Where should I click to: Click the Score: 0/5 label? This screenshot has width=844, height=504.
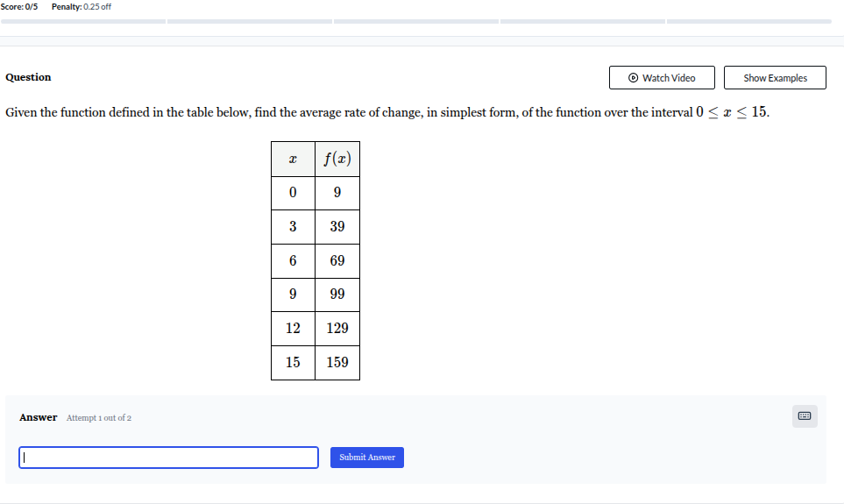pyautogui.click(x=19, y=7)
